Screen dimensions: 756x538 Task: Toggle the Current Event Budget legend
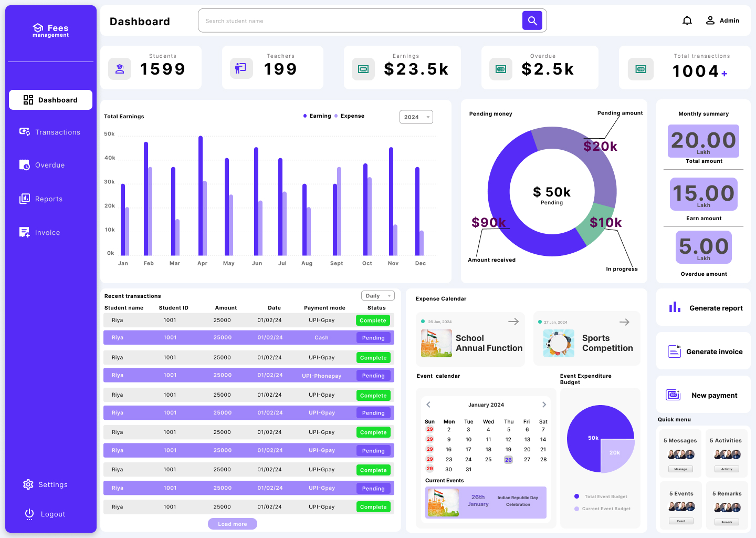[x=602, y=509]
